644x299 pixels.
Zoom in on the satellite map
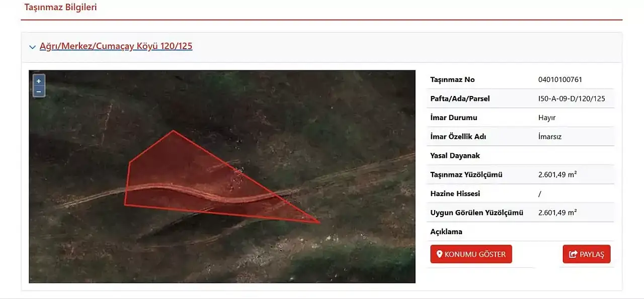[x=39, y=81]
